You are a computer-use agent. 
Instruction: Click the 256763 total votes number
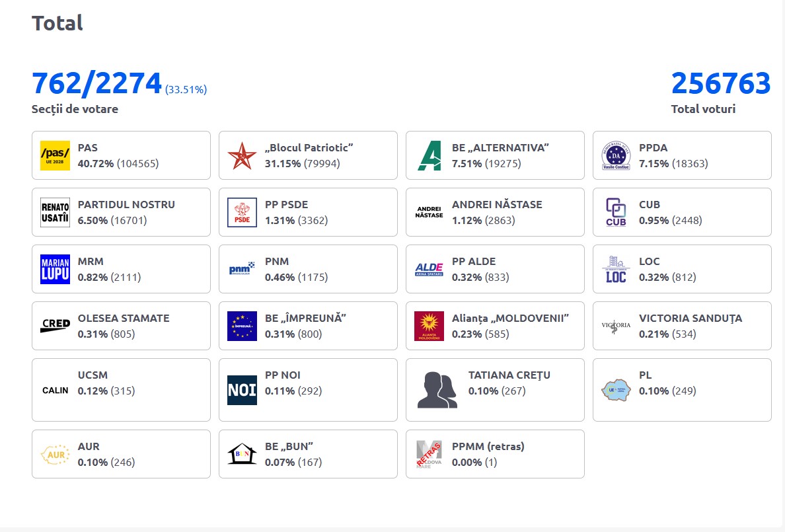[x=721, y=83]
